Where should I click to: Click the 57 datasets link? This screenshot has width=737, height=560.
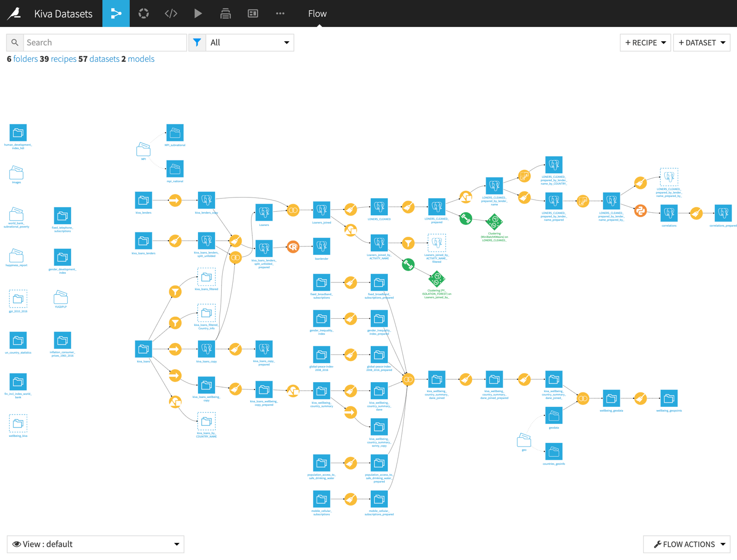click(x=98, y=59)
